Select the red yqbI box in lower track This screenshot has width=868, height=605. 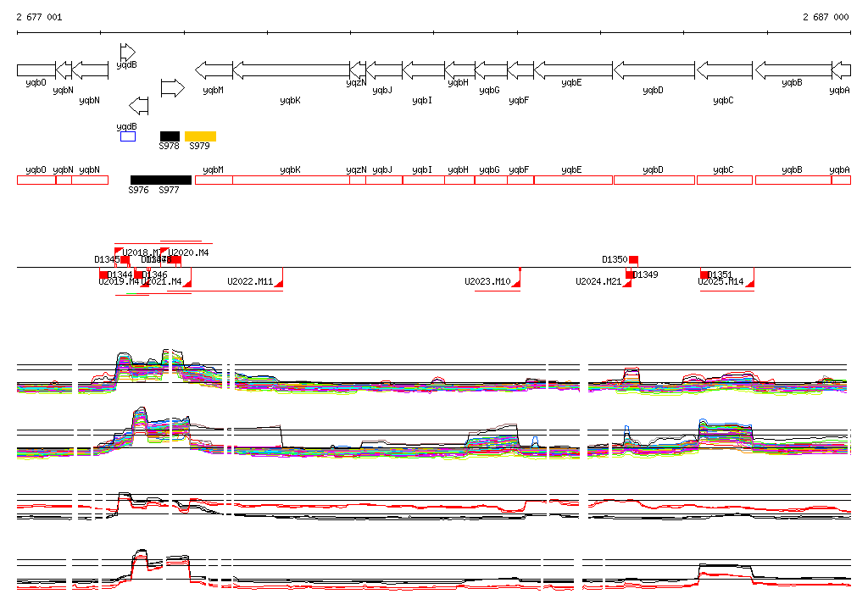(424, 180)
